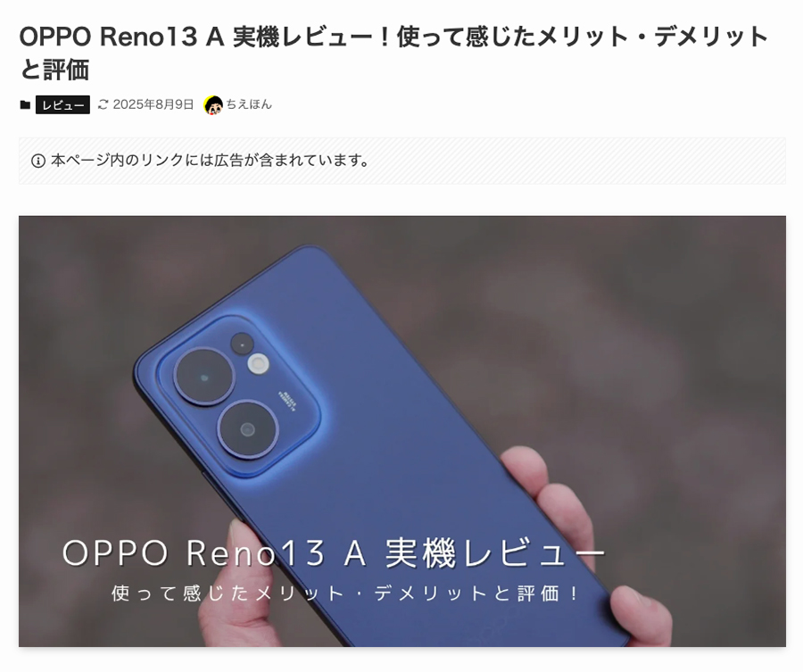
Task: Click the article title heading
Action: [x=393, y=53]
